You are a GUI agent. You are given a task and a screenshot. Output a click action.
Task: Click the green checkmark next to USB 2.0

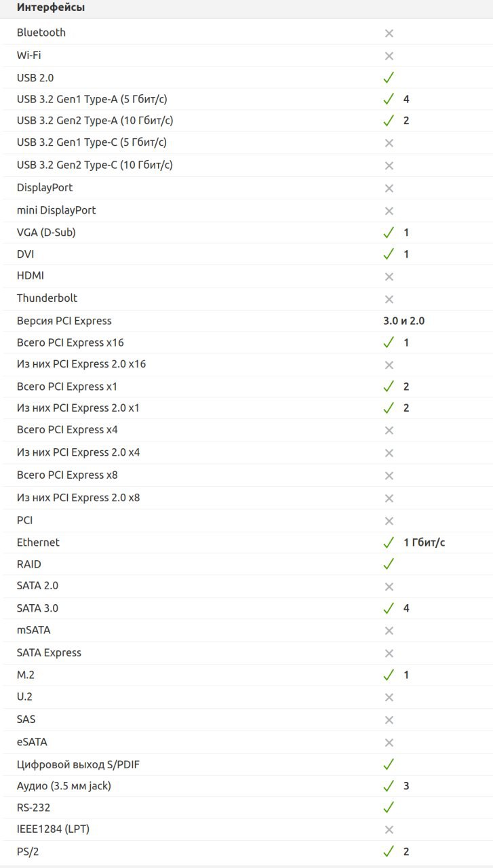click(x=389, y=77)
